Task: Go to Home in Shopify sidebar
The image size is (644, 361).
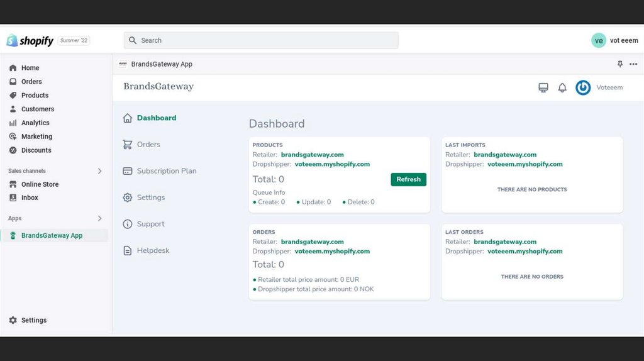Action: click(30, 68)
